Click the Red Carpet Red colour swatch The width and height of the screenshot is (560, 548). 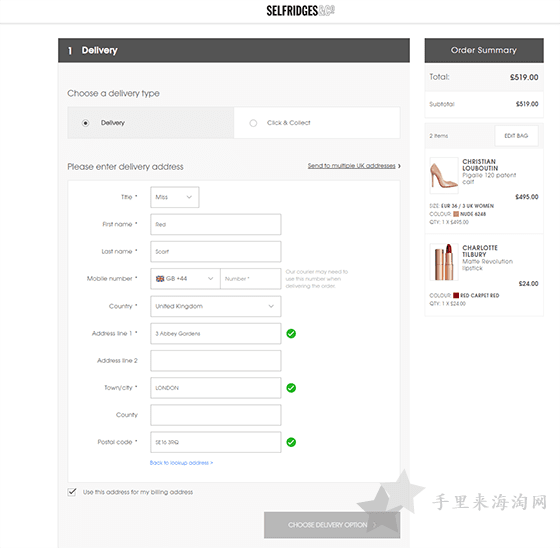point(456,295)
